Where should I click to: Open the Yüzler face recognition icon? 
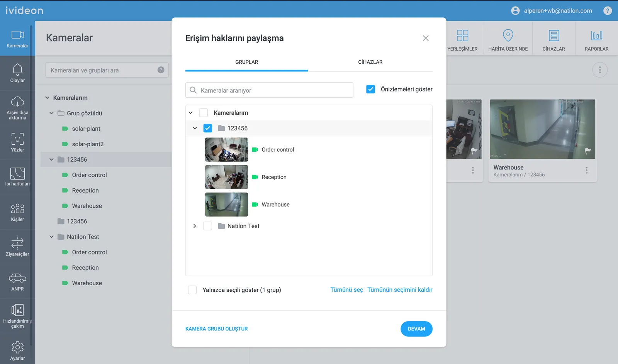[17, 139]
